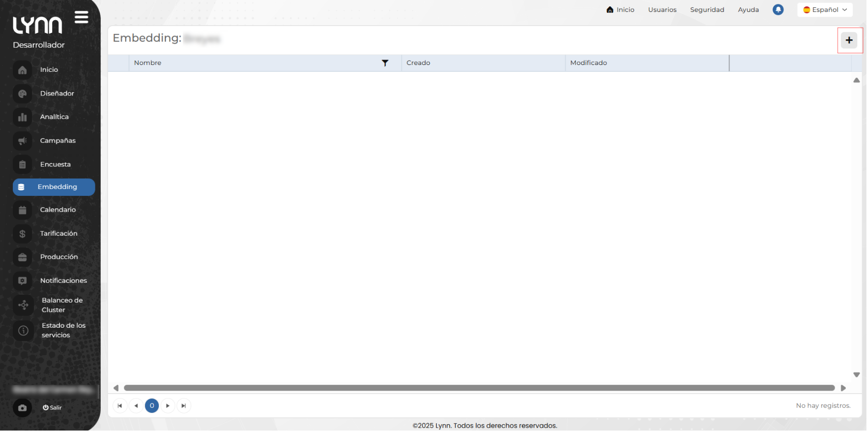The width and height of the screenshot is (868, 432).
Task: Open Seguridad in the top navigation
Action: (x=707, y=10)
